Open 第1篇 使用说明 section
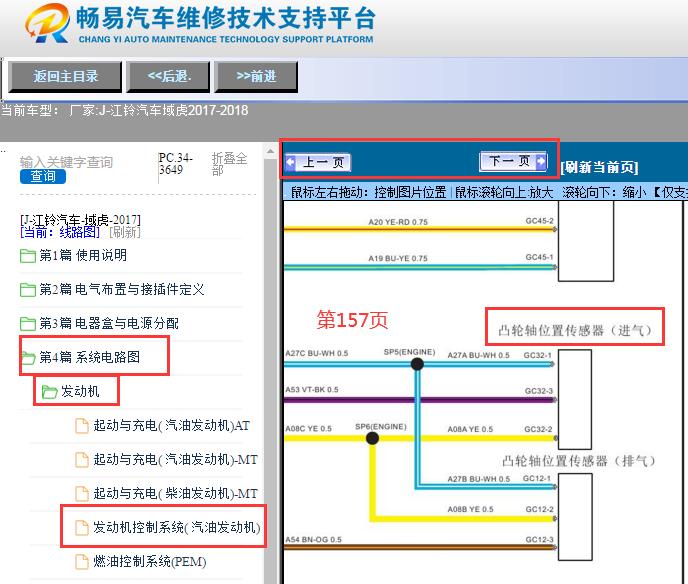The height and width of the screenshot is (584, 688). tap(83, 255)
